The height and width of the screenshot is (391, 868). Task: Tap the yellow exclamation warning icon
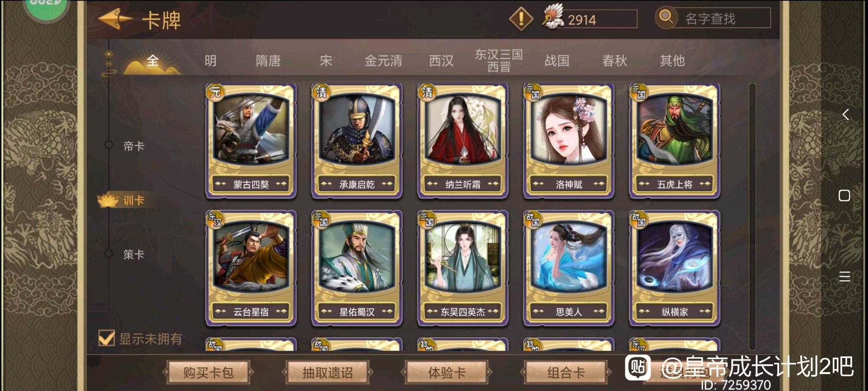point(521,19)
